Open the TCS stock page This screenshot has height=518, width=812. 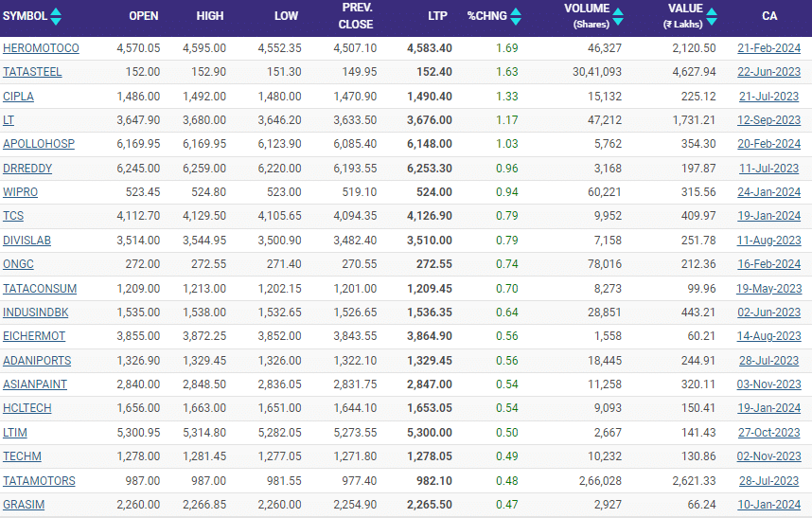point(14,216)
